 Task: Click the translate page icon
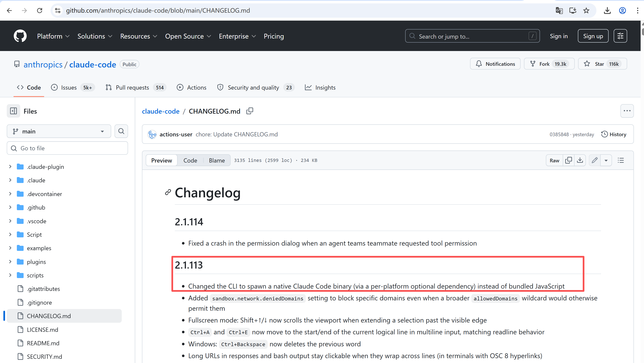559,11
